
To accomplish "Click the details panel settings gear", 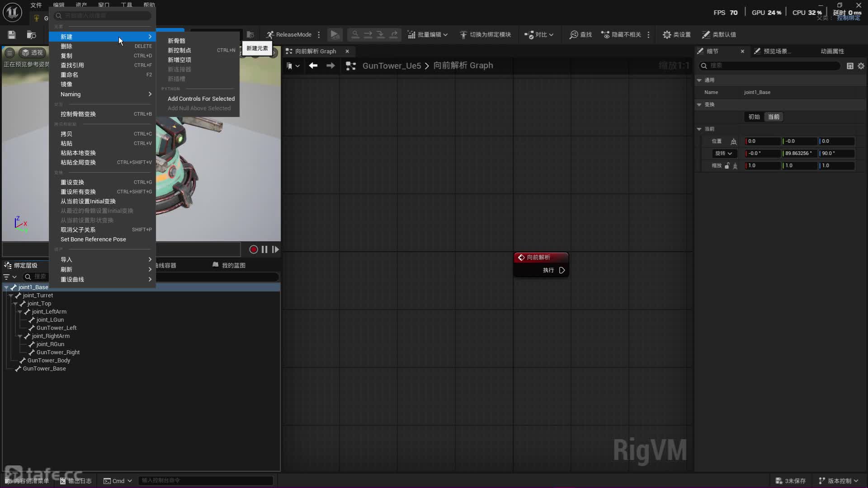I will coord(861,66).
